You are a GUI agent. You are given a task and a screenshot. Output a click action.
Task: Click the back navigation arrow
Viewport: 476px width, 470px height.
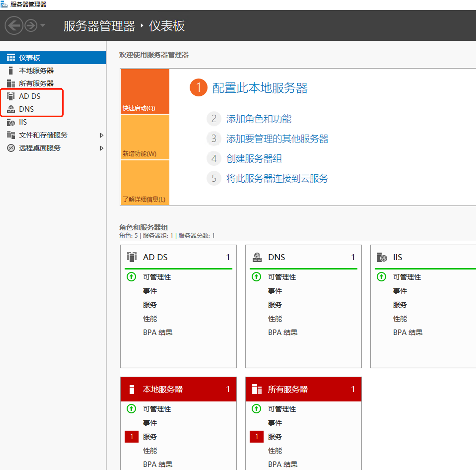point(14,25)
